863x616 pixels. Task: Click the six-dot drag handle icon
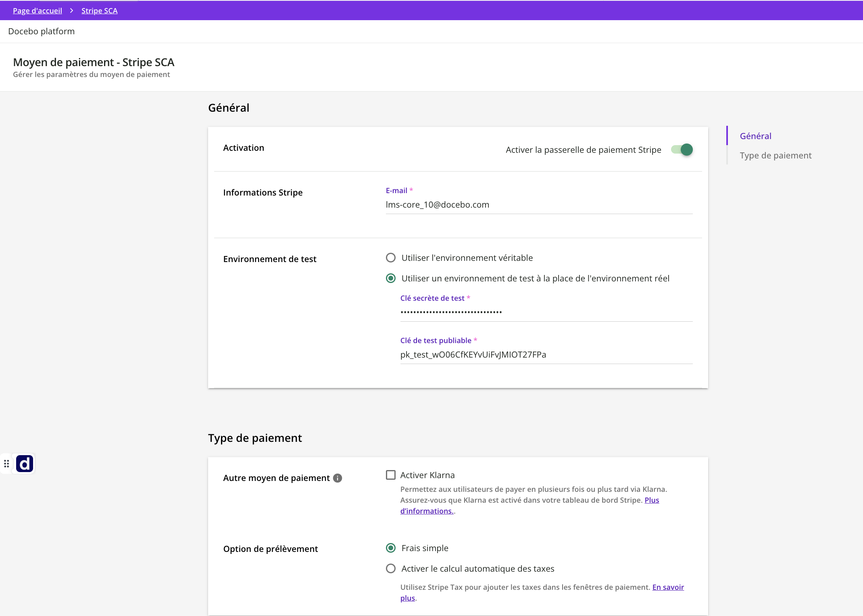coord(6,464)
